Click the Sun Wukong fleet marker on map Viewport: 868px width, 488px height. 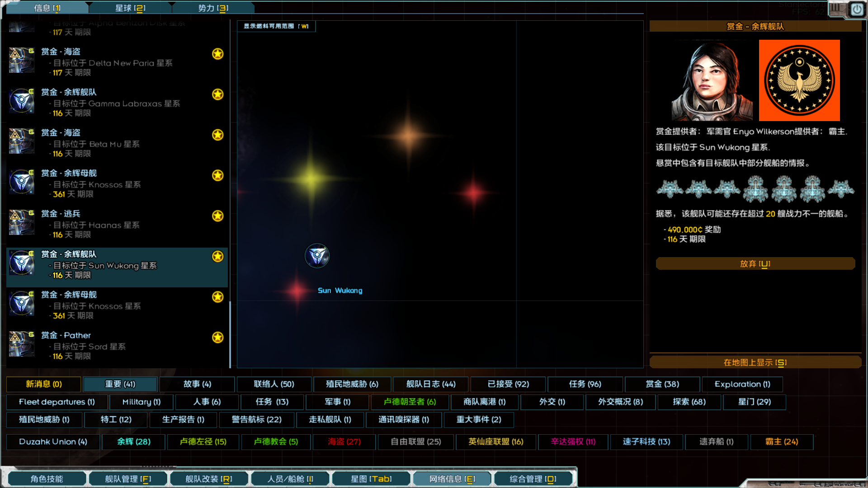coord(317,256)
